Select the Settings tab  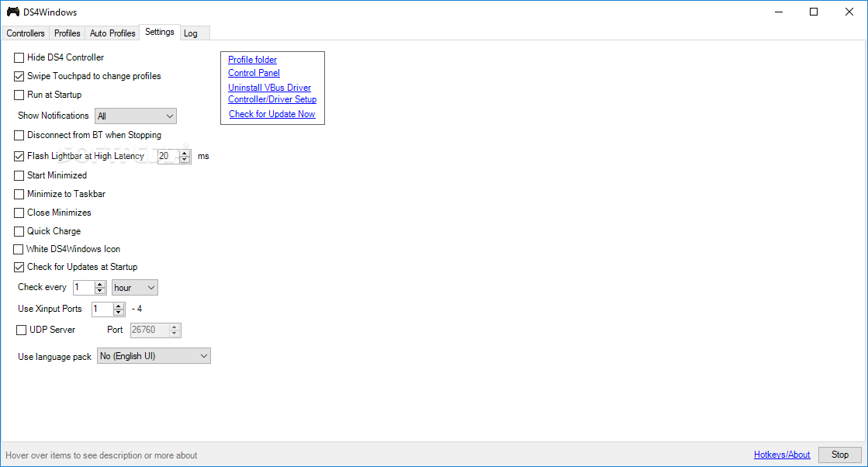tap(160, 32)
